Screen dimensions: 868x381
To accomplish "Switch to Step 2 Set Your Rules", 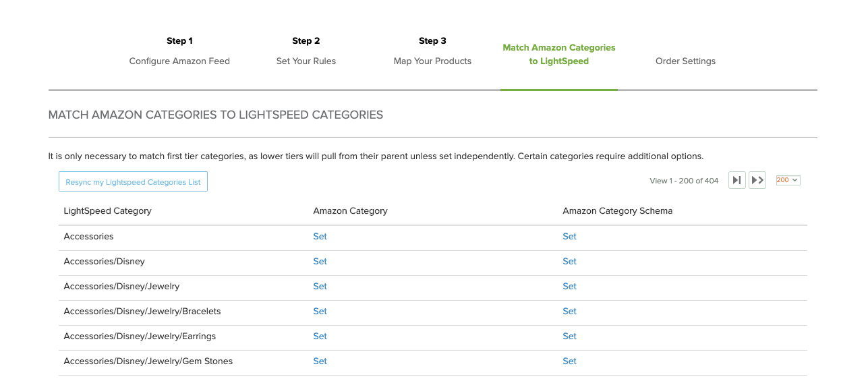I will [x=306, y=51].
